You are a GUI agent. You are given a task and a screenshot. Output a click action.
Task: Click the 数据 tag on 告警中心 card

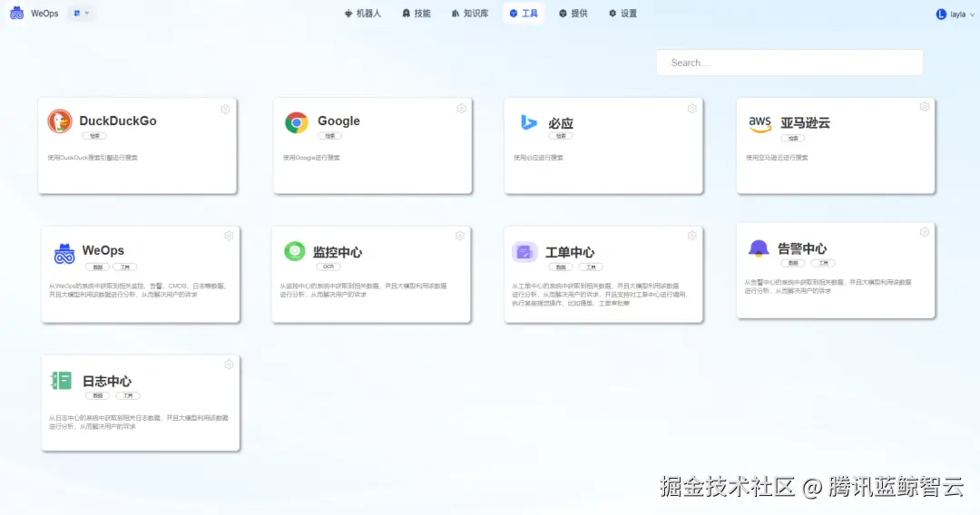pos(792,263)
